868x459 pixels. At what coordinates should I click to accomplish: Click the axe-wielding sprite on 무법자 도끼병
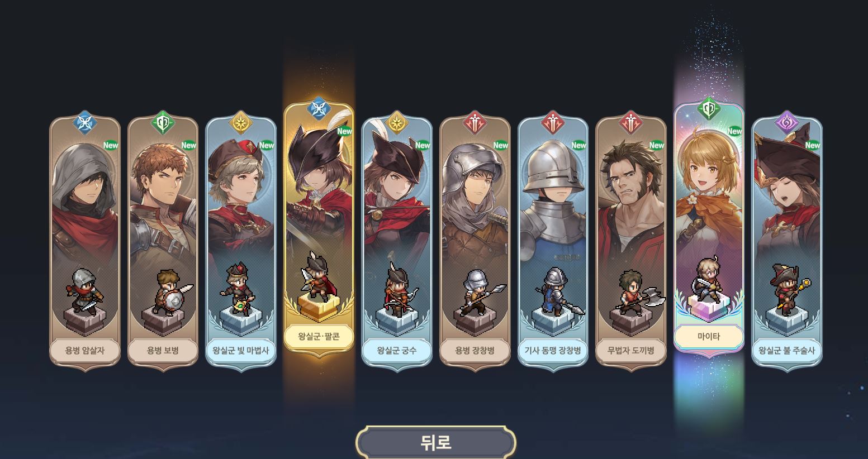(x=637, y=292)
